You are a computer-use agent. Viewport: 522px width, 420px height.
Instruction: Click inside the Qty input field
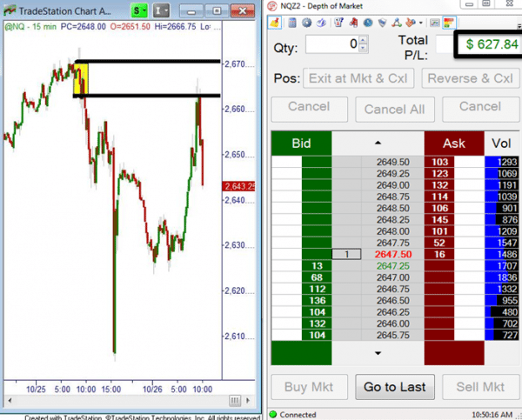pyautogui.click(x=332, y=44)
